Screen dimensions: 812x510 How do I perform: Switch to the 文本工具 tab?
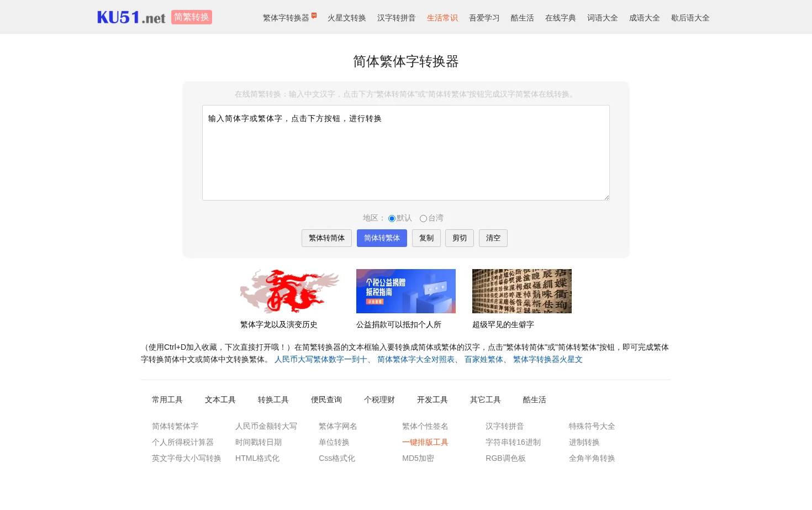(220, 399)
